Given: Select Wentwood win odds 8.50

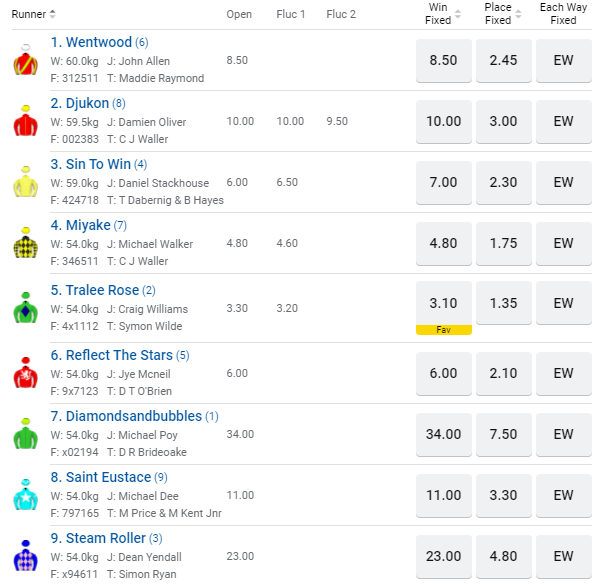Looking at the screenshot, I should [x=443, y=61].
